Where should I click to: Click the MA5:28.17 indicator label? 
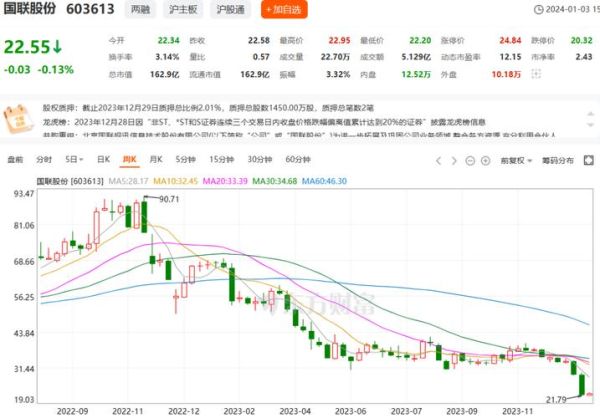tap(128, 181)
